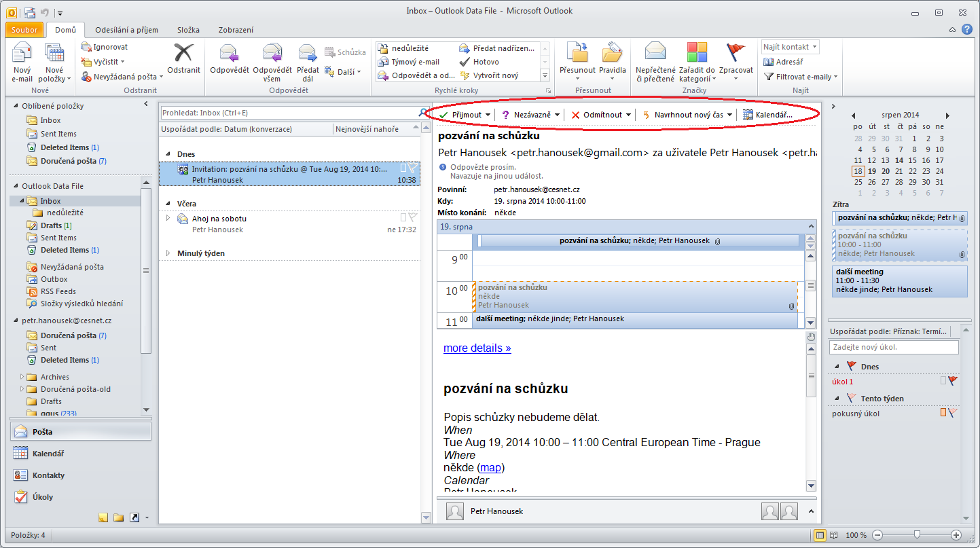The image size is (980, 548).
Task: Expand the Ahoj na sobotu conversation
Action: click(x=169, y=218)
